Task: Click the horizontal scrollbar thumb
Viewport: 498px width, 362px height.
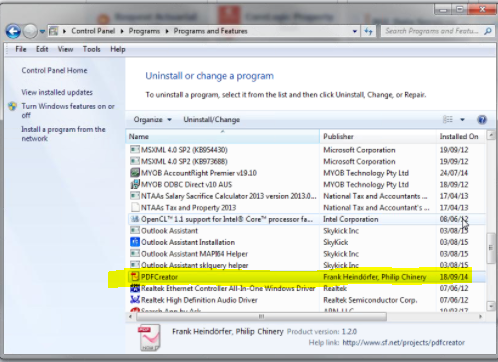Action: click(262, 316)
